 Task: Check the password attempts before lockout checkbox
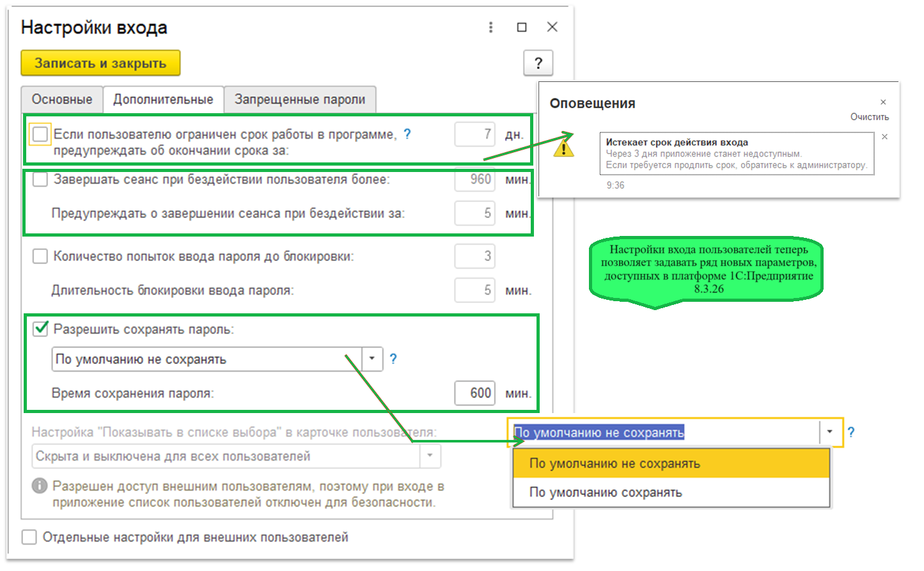[40, 256]
